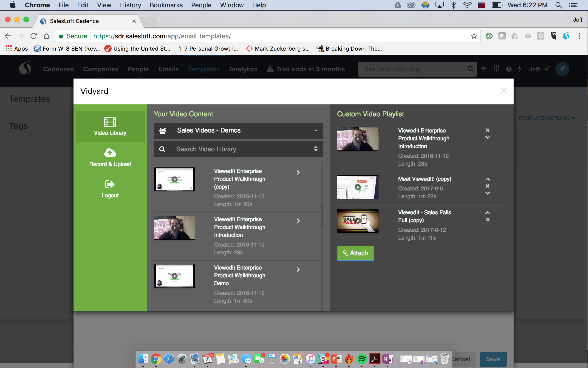
Task: Open the Emails tab
Action: (168, 69)
